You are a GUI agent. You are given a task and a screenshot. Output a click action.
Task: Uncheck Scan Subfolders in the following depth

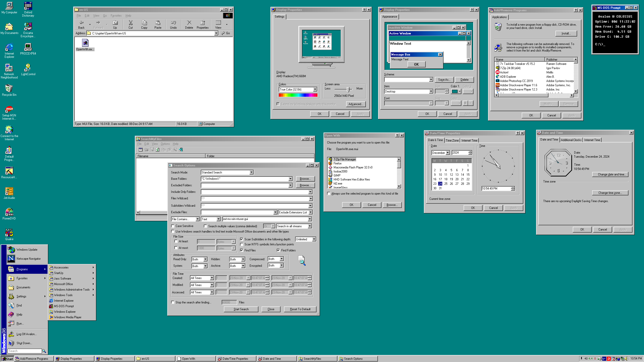pos(242,239)
